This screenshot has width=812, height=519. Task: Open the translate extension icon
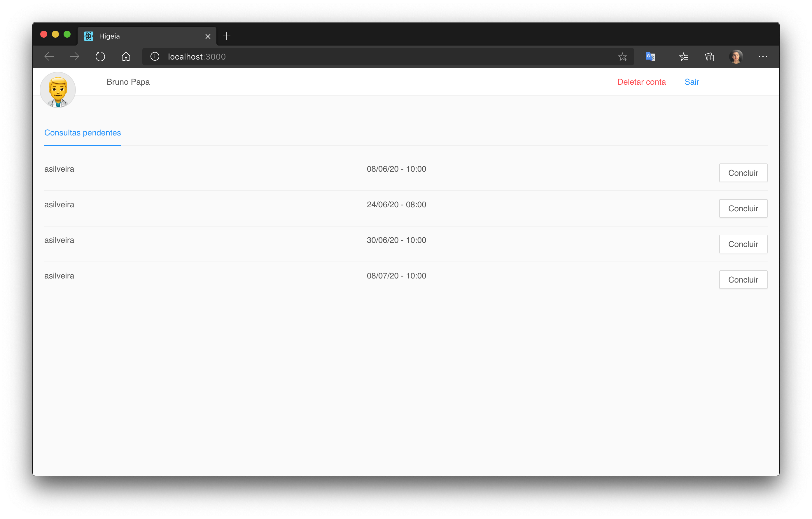point(650,57)
